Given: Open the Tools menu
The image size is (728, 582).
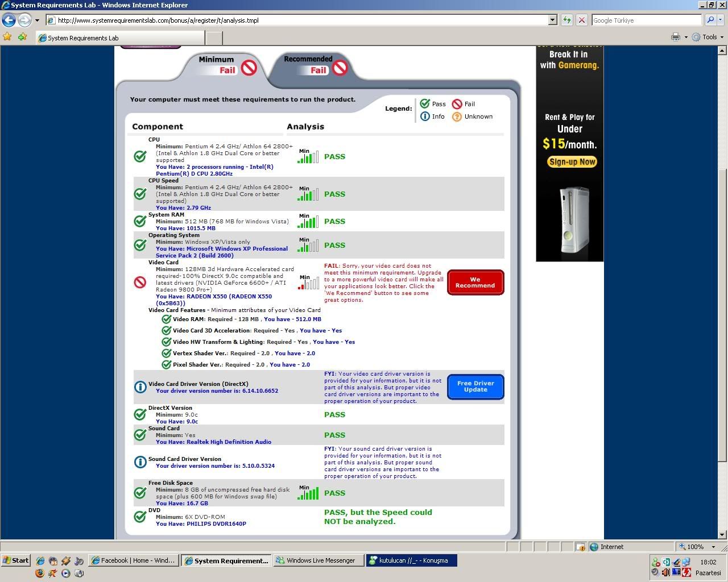Looking at the screenshot, I should (707, 37).
